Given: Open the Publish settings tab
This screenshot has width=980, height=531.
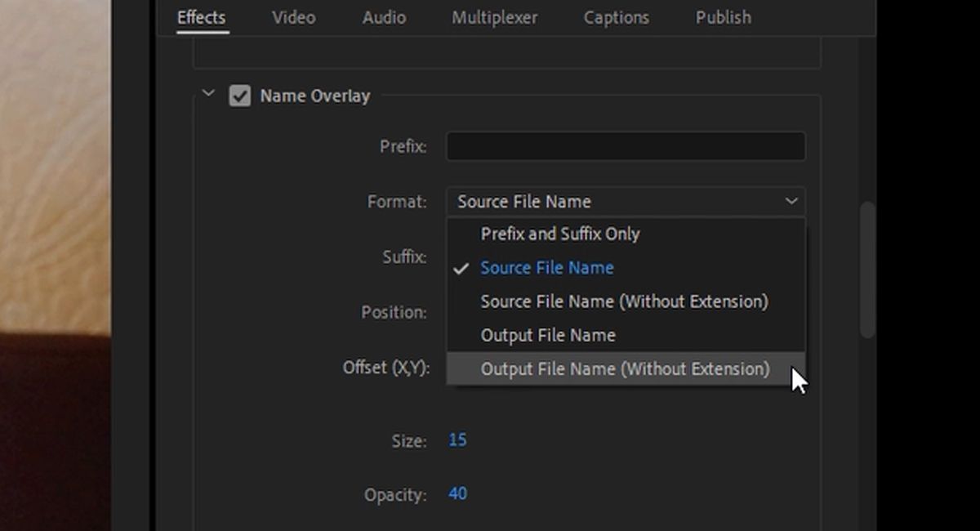Looking at the screenshot, I should tap(722, 17).
